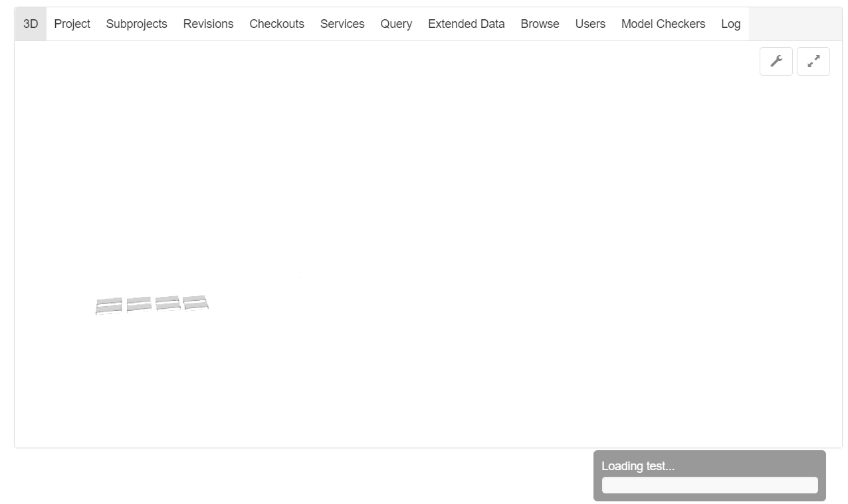848x504 pixels.
Task: Open the 3D viewer settings wrench icon
Action: 776,60
